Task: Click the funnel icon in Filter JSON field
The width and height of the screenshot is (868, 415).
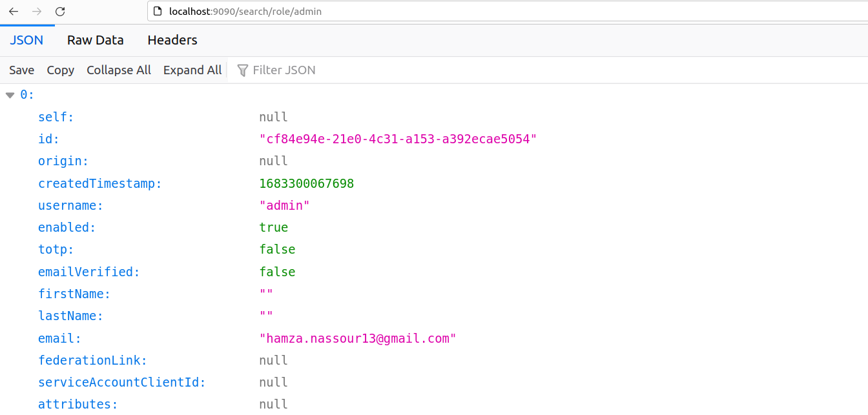Action: tap(242, 70)
